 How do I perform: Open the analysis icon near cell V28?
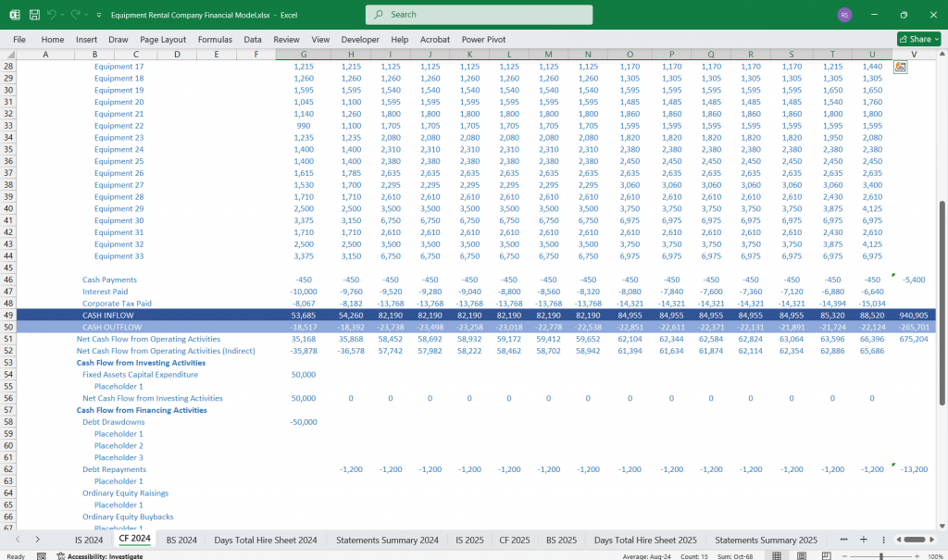coord(898,65)
